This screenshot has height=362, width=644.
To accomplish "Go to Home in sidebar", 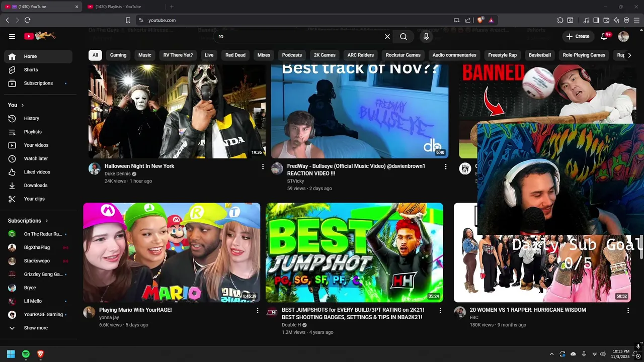I will 38,56.
